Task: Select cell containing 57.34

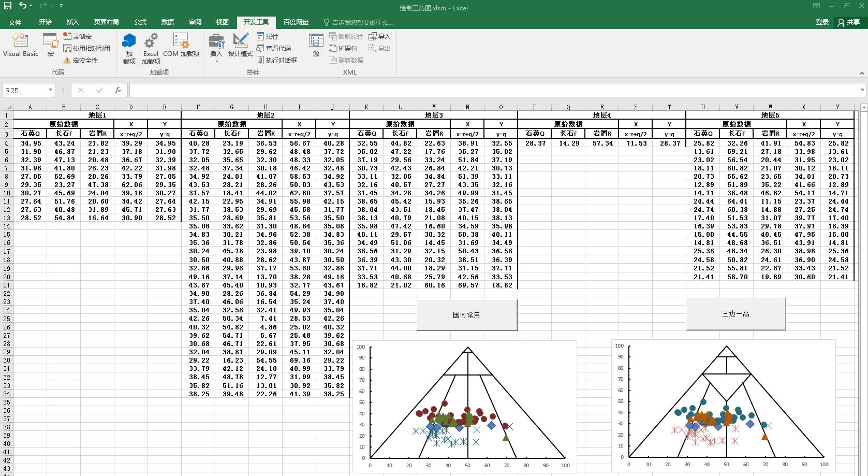Action: point(602,143)
